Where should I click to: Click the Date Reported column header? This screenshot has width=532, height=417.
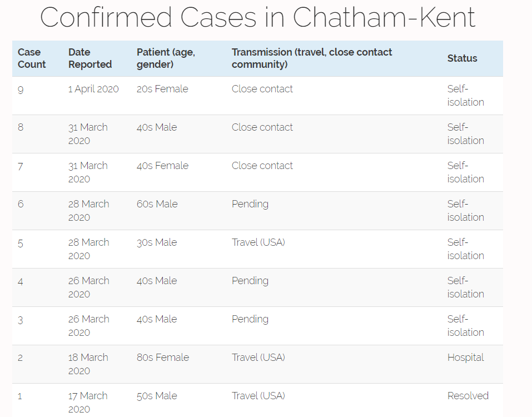pos(90,58)
